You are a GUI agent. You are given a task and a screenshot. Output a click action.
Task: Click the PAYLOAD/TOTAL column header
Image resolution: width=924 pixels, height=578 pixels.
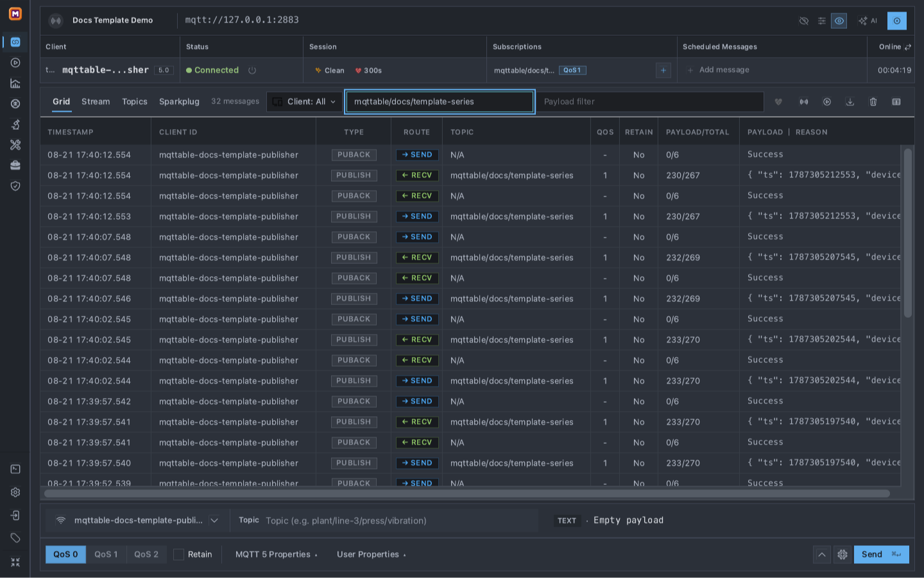point(697,132)
